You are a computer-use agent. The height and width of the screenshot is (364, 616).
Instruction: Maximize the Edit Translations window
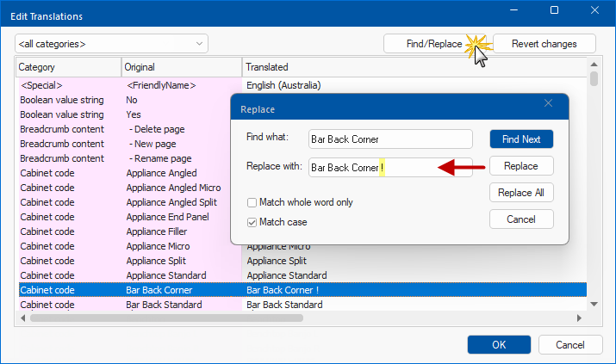(554, 10)
